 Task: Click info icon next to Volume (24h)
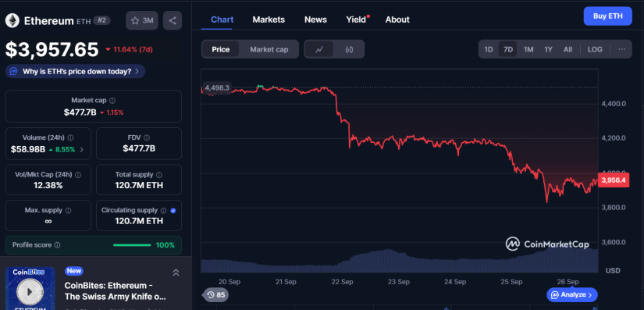click(x=70, y=137)
